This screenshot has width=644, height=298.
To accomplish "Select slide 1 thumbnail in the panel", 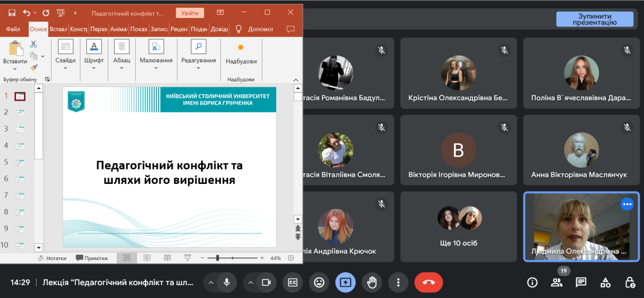I will [20, 96].
